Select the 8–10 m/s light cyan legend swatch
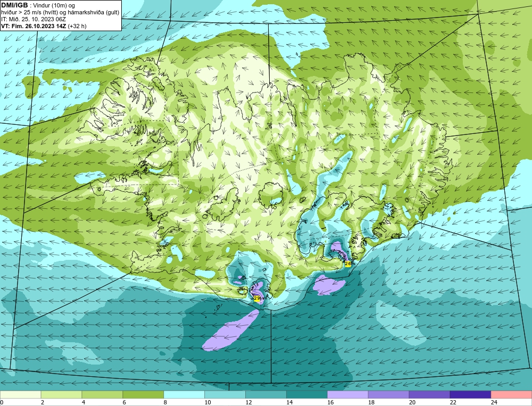 [x=184, y=395]
